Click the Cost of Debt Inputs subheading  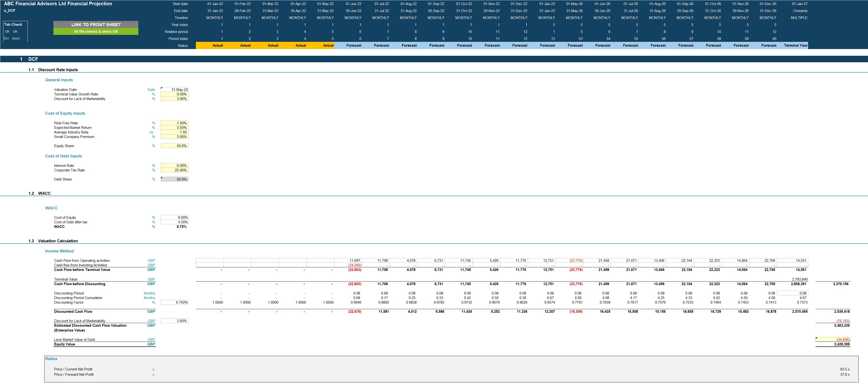[x=63, y=156]
